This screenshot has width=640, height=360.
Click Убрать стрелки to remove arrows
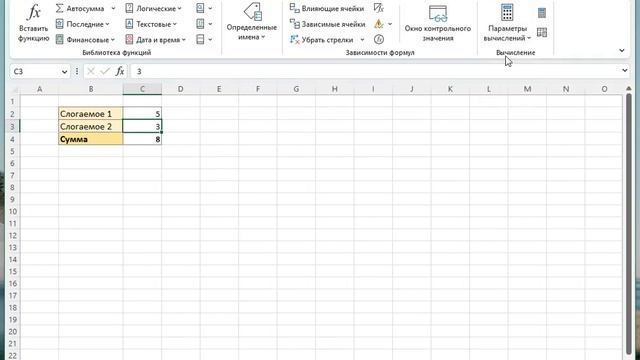pos(321,40)
